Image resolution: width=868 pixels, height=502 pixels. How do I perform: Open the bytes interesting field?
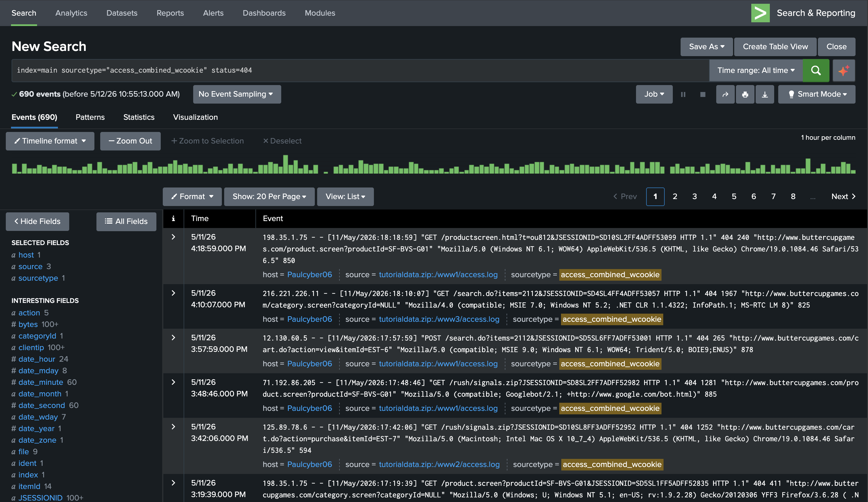pos(28,324)
